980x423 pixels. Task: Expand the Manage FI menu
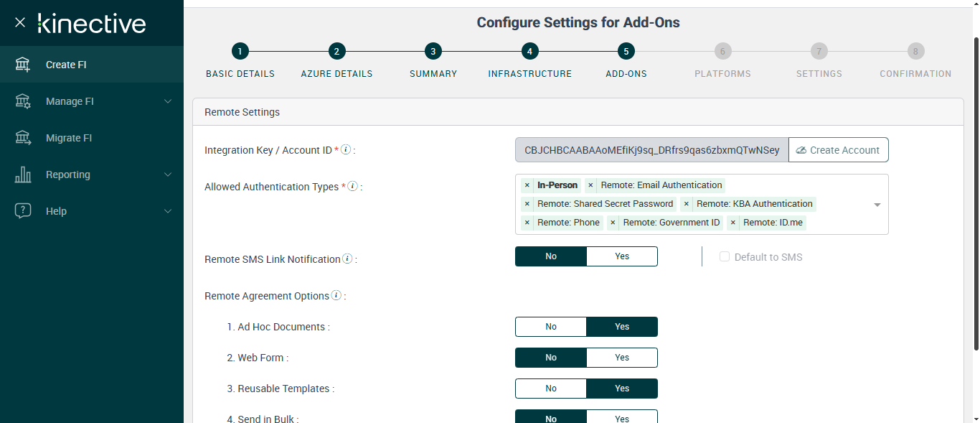click(168, 101)
